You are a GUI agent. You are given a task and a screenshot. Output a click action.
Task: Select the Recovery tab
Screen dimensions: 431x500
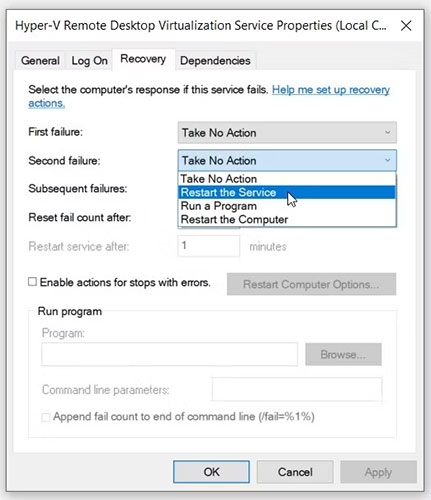point(143,59)
